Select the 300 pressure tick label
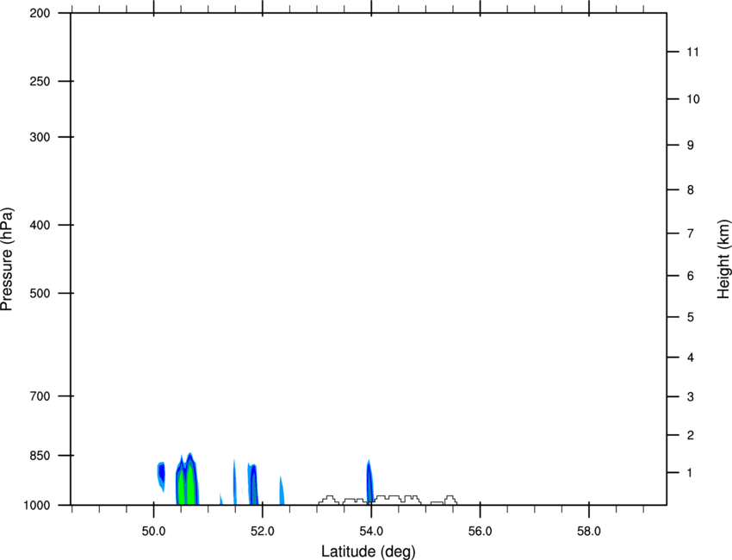The width and height of the screenshot is (732, 560). click(40, 137)
